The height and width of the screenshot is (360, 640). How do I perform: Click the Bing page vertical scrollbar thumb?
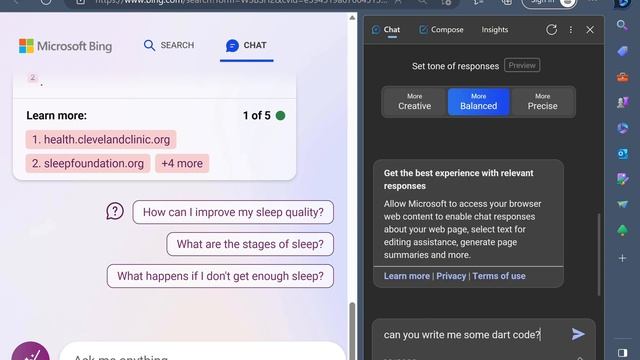[352, 331]
